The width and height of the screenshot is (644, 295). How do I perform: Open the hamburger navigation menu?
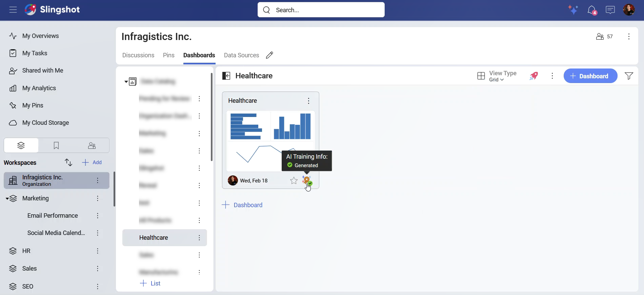click(x=13, y=10)
